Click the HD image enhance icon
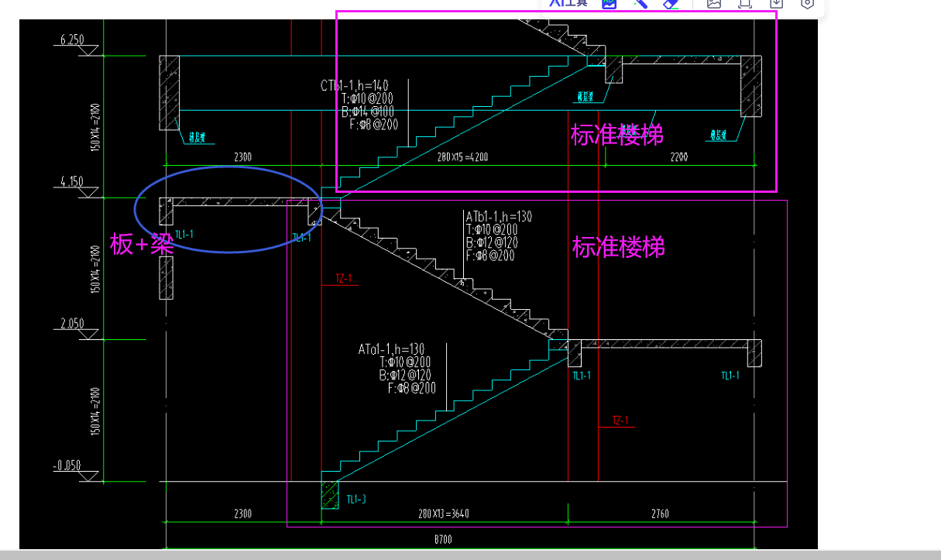This screenshot has height=560, width=941. point(610,3)
